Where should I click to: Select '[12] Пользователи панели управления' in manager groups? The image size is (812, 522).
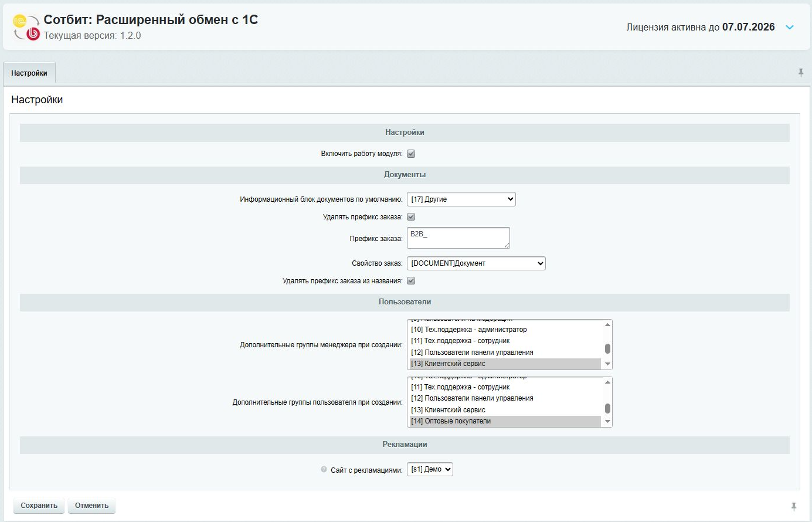pyautogui.click(x=472, y=352)
